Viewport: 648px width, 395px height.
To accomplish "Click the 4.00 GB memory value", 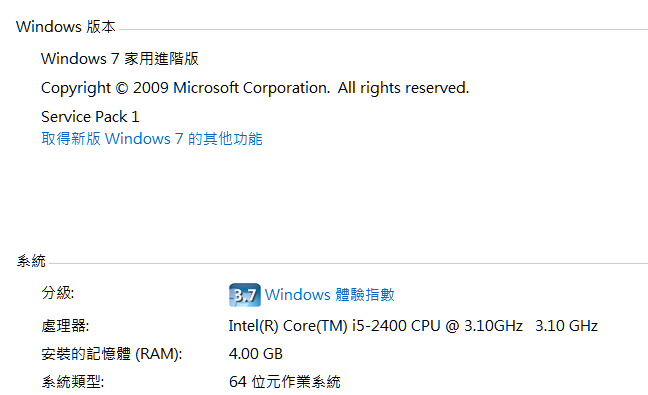I will click(x=255, y=354).
